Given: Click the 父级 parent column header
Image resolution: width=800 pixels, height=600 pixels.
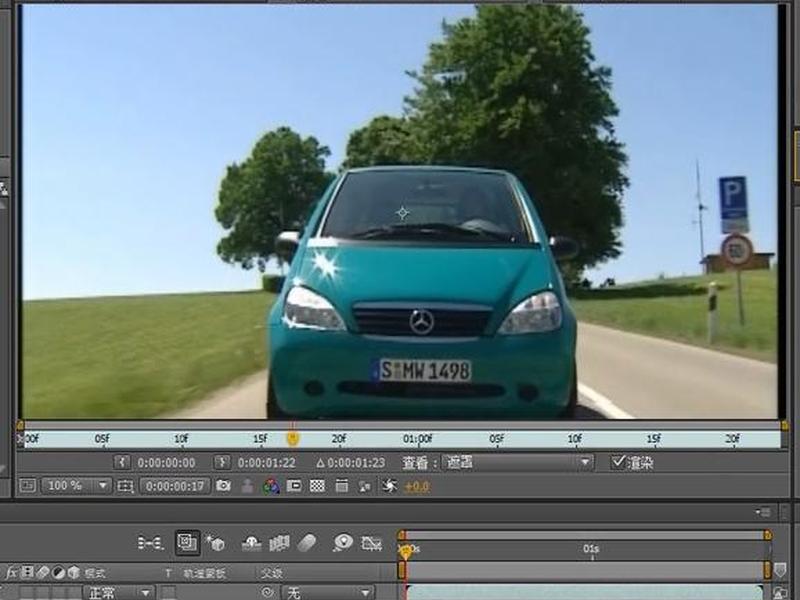Looking at the screenshot, I should pos(272,573).
